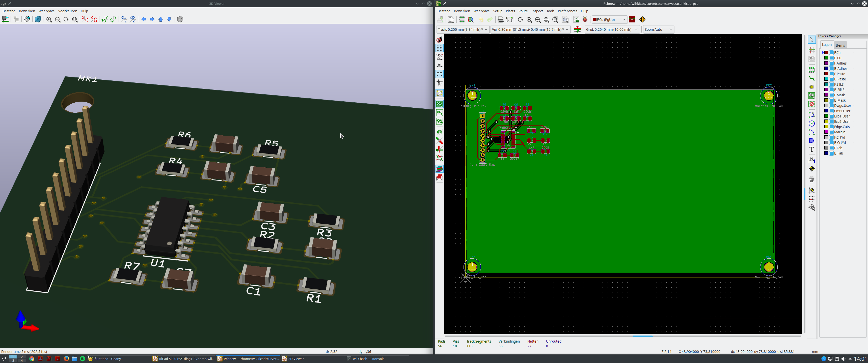
Task: Toggle polar coordinates display
Action: point(439,56)
